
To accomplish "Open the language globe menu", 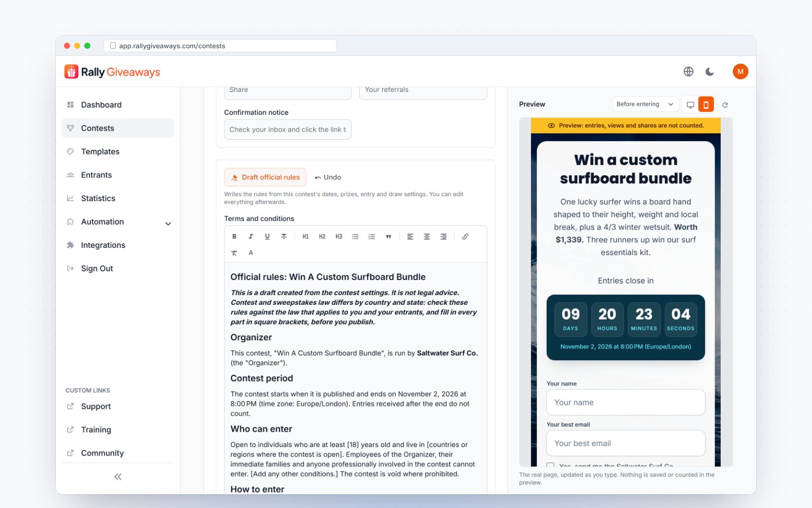I will click(x=689, y=72).
